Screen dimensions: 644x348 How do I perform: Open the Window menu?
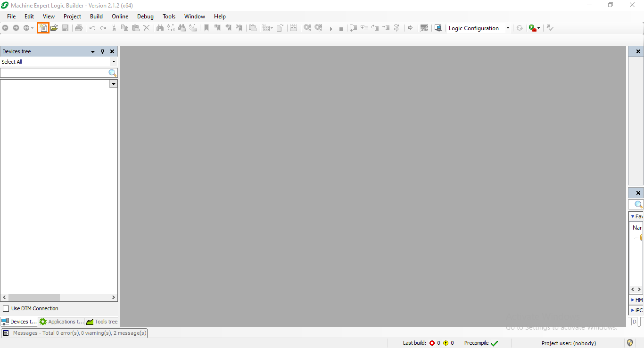(x=194, y=17)
